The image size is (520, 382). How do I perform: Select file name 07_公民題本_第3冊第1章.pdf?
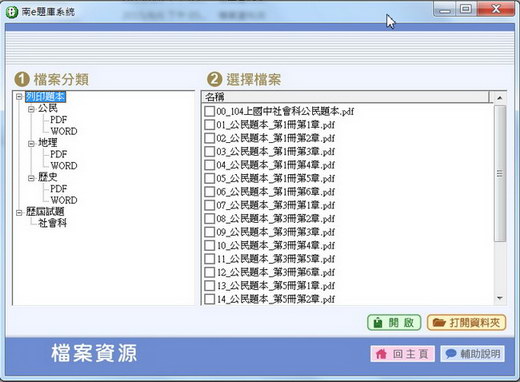(276, 205)
